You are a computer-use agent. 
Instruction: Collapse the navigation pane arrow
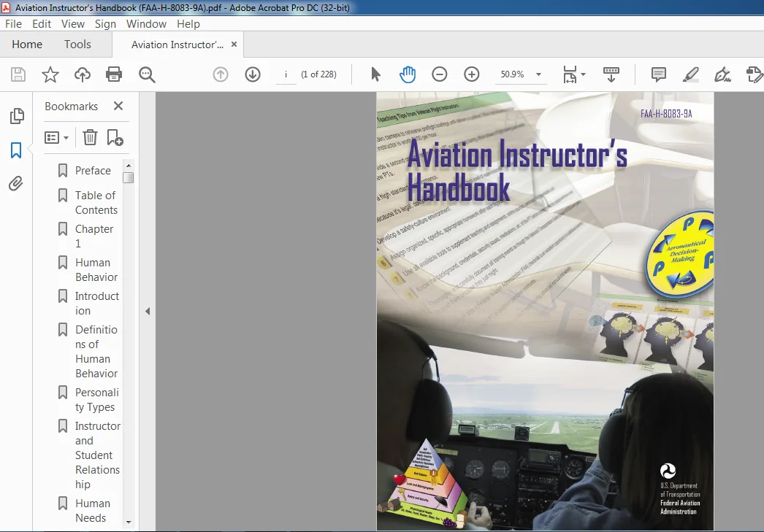(x=148, y=311)
